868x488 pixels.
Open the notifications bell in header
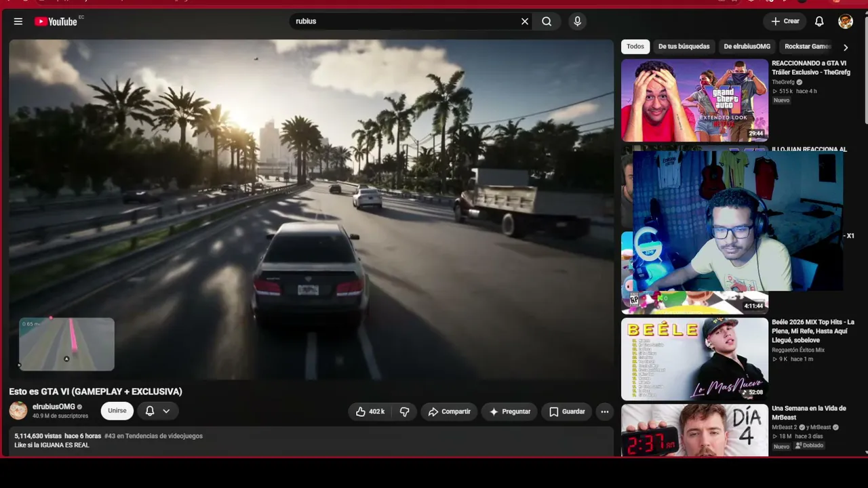(819, 22)
